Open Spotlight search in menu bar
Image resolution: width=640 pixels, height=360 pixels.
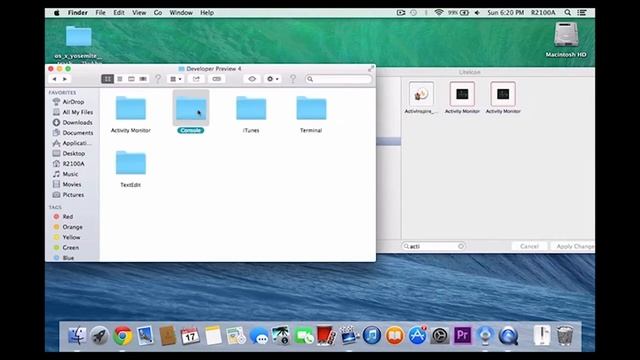(568, 13)
